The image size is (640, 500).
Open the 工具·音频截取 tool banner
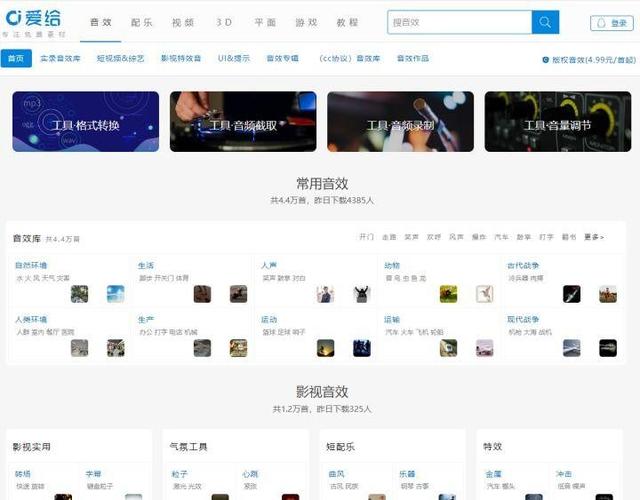pyautogui.click(x=243, y=122)
